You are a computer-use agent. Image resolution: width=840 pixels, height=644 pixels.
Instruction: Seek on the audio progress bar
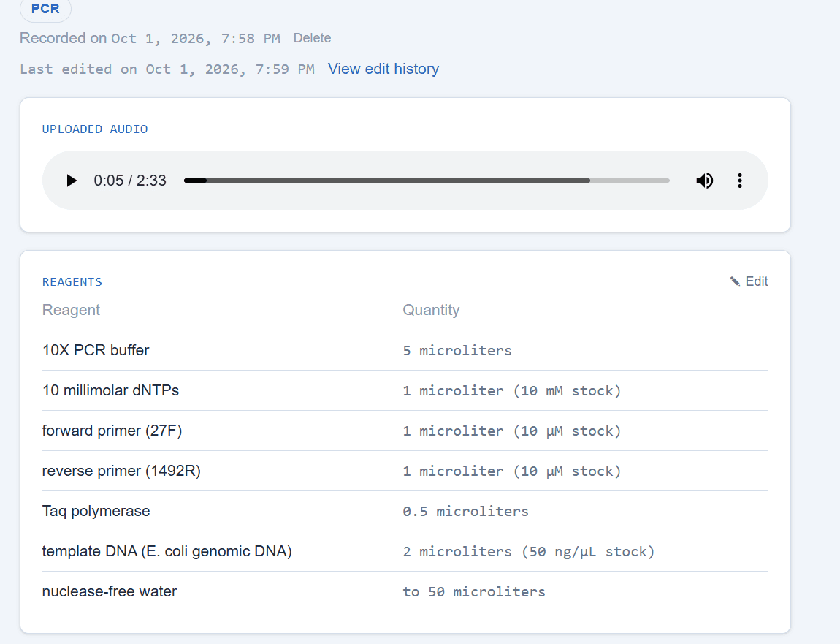(427, 181)
